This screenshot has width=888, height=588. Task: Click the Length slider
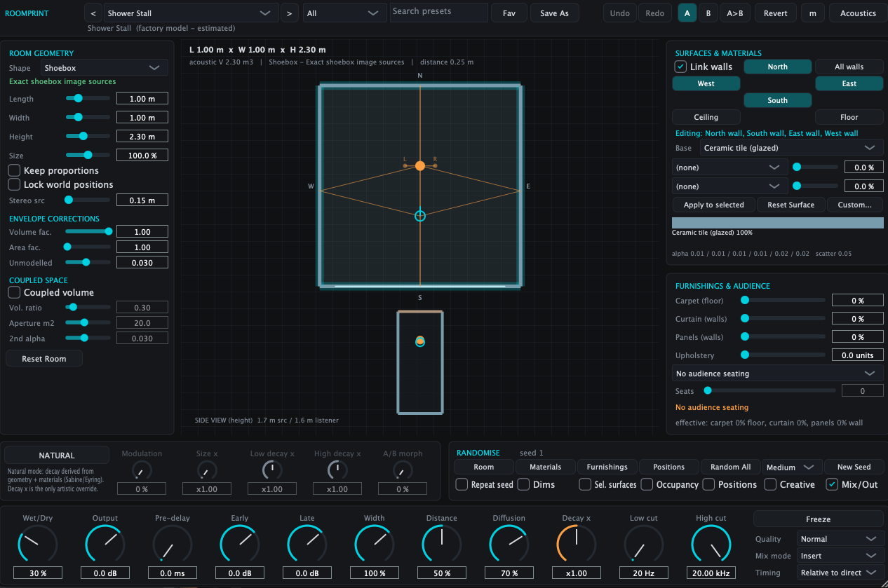(x=88, y=99)
